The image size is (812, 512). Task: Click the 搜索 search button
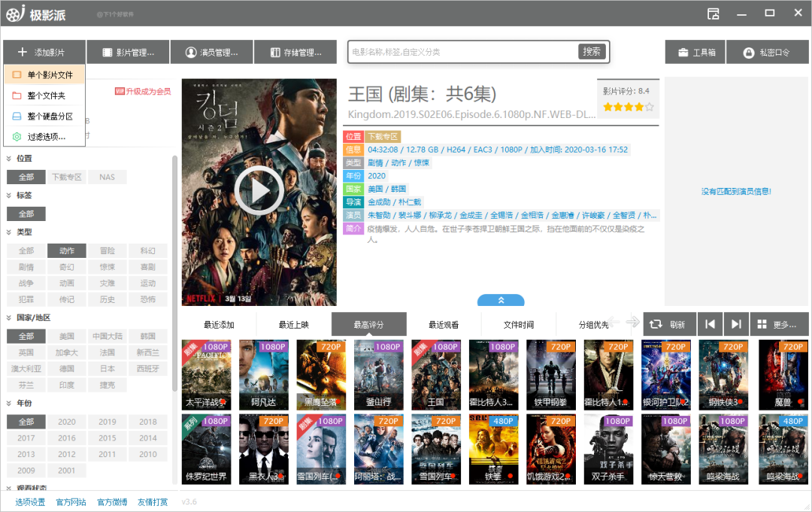point(592,52)
